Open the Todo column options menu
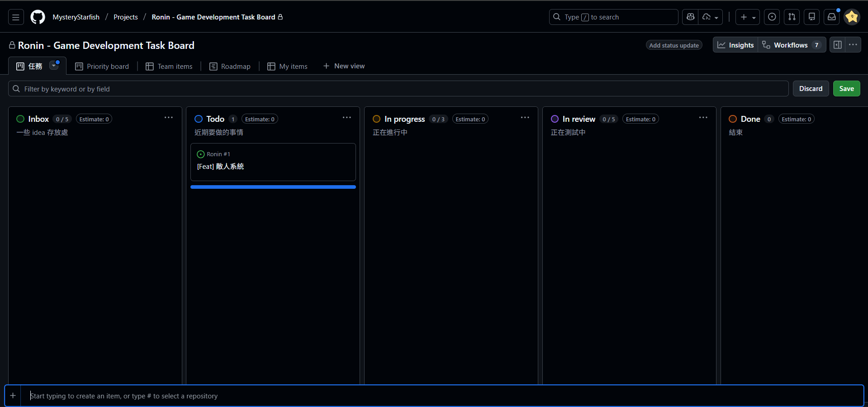This screenshot has height=407, width=868. click(346, 118)
